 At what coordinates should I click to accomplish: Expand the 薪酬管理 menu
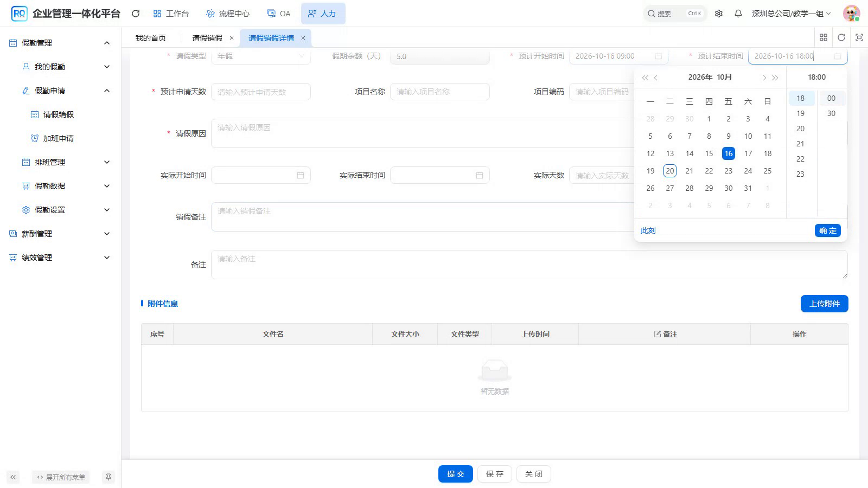pyautogui.click(x=107, y=234)
